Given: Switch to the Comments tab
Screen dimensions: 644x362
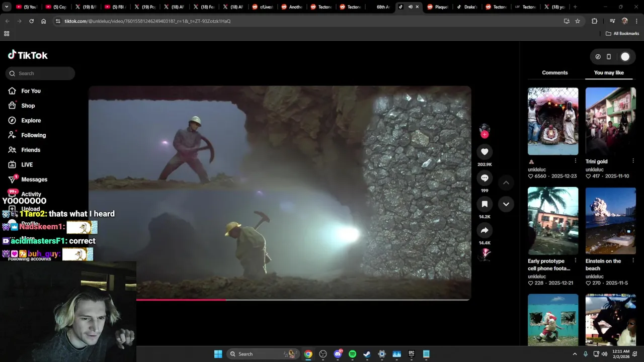Looking at the screenshot, I should (x=554, y=72).
